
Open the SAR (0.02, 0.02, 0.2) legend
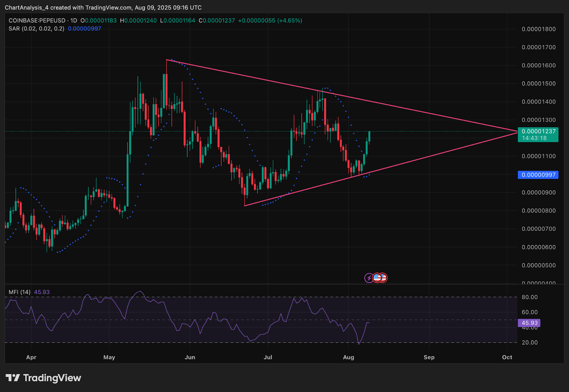[36, 28]
